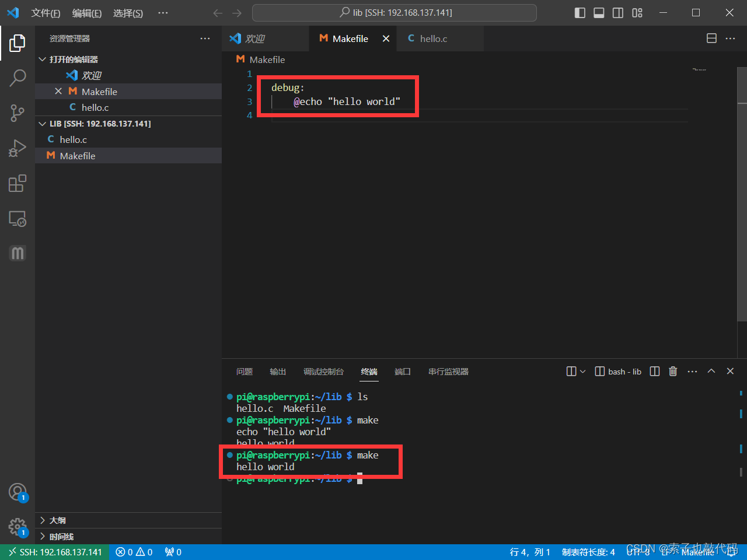The width and height of the screenshot is (747, 560).
Task: Open explorer panel more actions
Action: 205,38
